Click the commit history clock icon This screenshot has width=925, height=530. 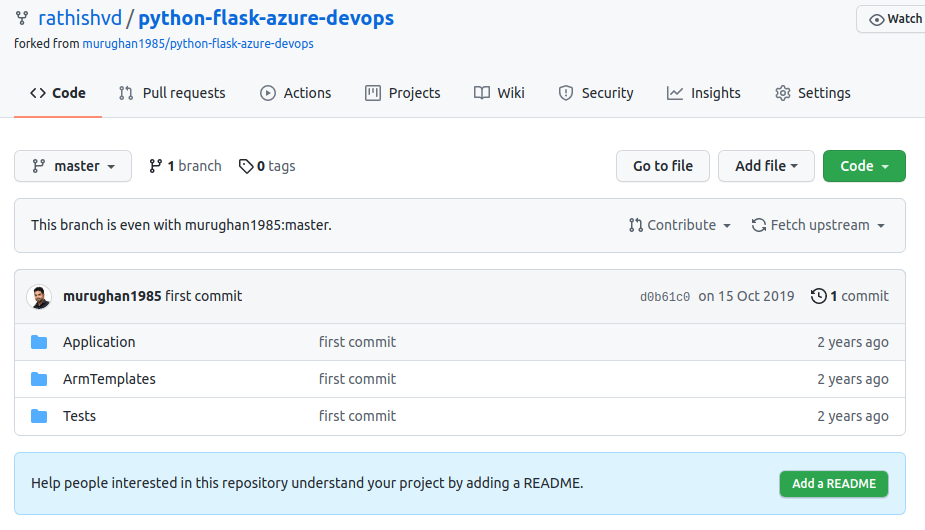[x=819, y=296]
